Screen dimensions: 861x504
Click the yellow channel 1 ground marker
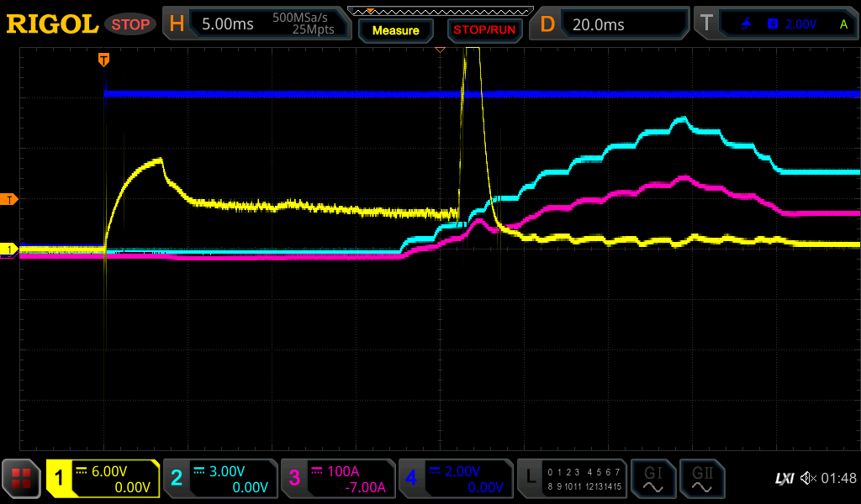coord(9,249)
